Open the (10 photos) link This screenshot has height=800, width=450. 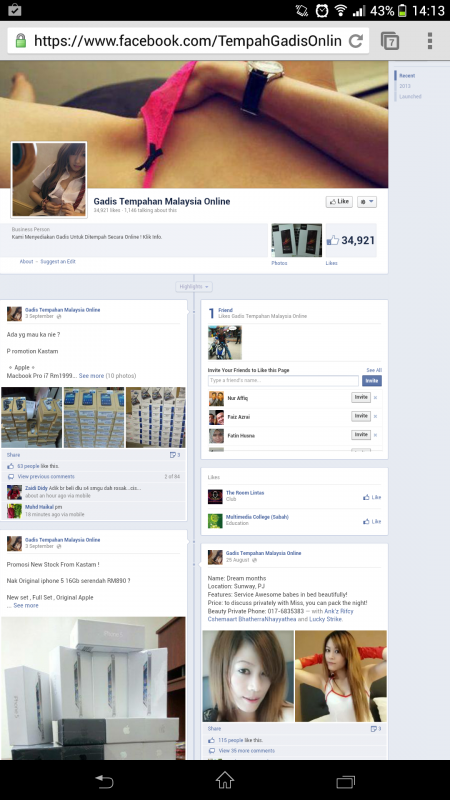(x=121, y=376)
